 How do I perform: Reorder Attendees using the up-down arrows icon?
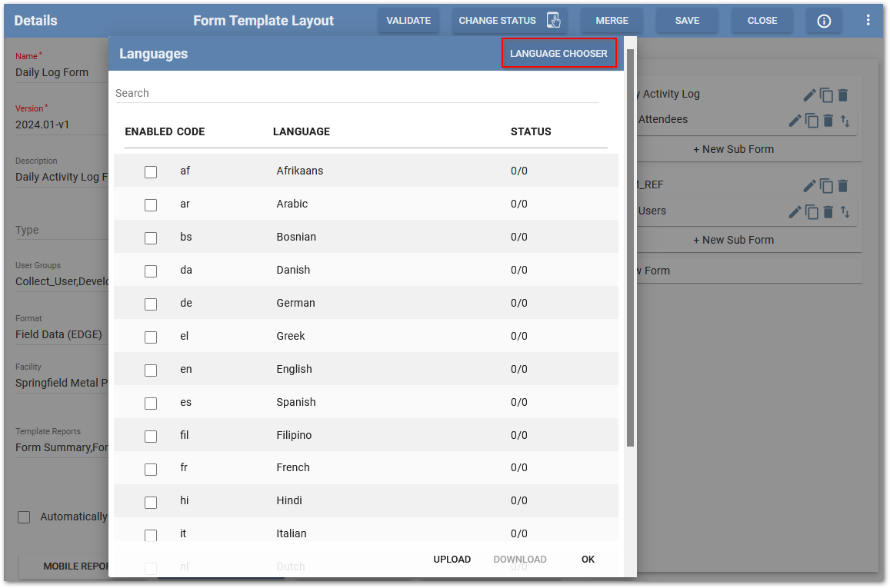pyautogui.click(x=845, y=119)
